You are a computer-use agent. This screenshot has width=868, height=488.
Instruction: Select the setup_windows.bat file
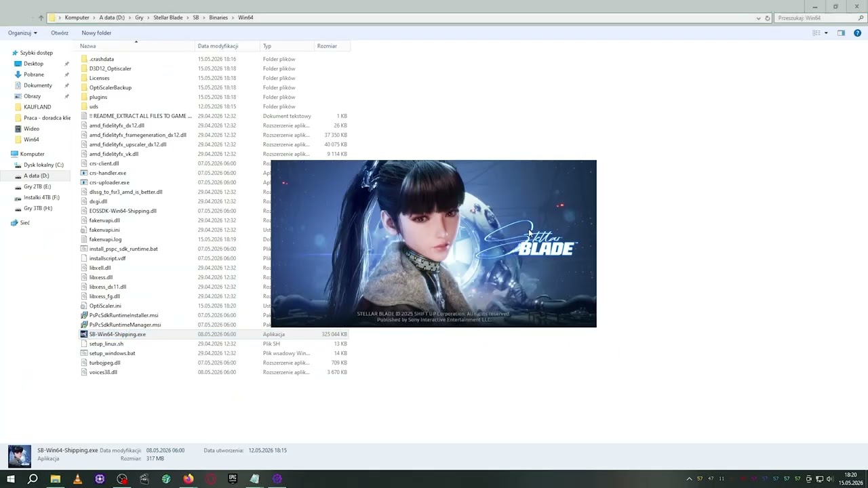[112, 353]
